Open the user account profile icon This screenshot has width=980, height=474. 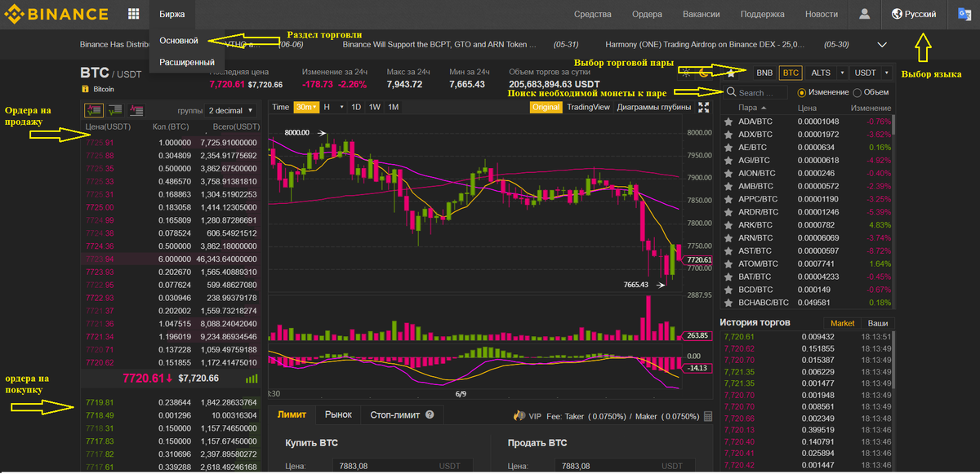[x=864, y=14]
